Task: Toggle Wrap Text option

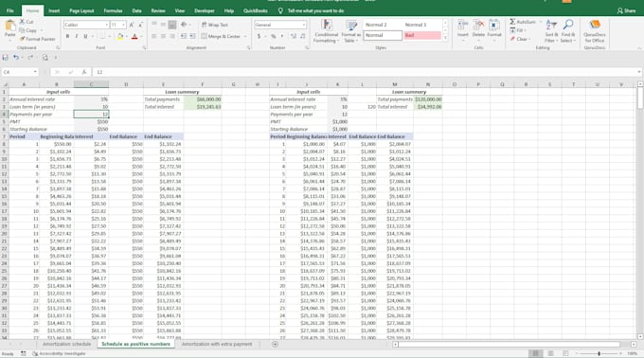Action: [215, 25]
